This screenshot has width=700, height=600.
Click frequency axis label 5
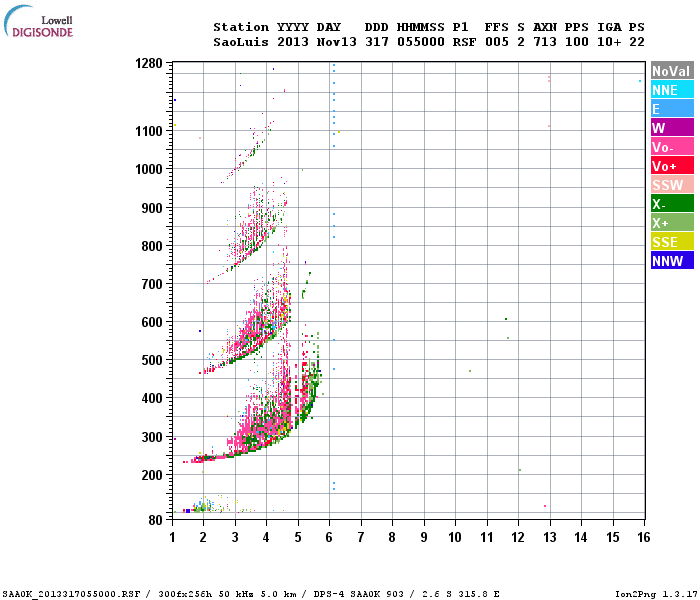[298, 537]
